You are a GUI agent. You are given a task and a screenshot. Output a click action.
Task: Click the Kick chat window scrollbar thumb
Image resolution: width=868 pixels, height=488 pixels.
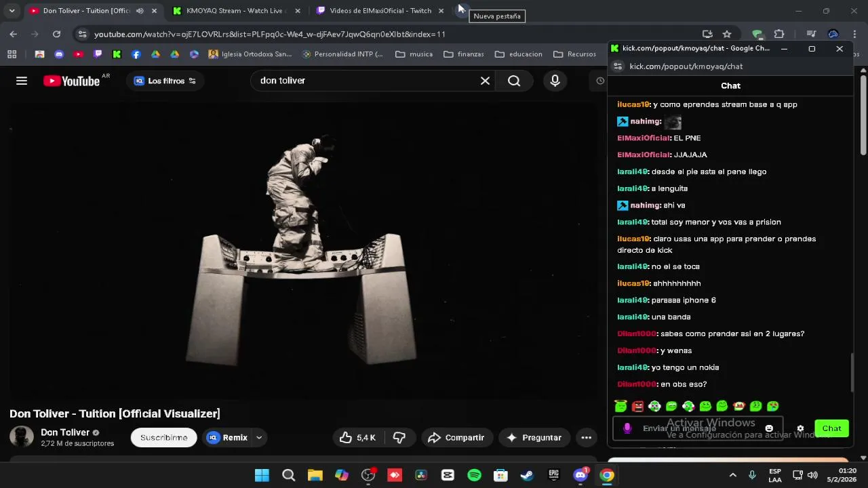853,372
